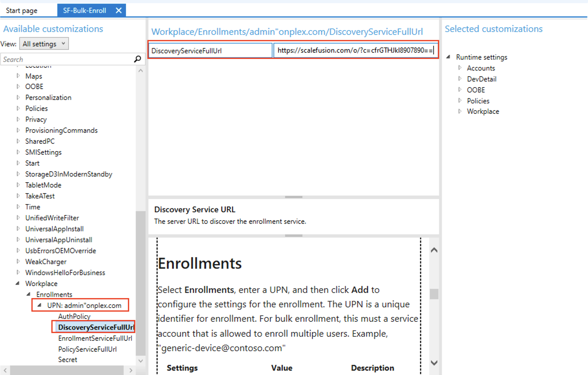Screen dimensions: 588x375
Task: Expand the Policies node in Available customizations
Action: 18,108
